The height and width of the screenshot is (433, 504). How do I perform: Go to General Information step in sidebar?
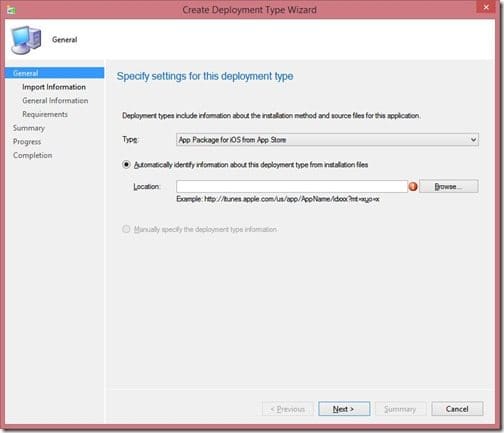coord(55,101)
